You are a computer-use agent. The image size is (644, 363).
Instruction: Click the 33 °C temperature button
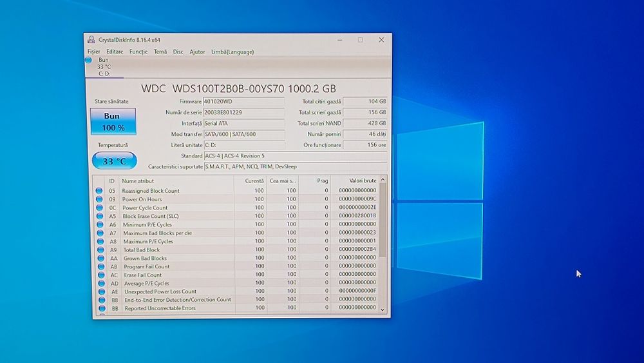(115, 161)
